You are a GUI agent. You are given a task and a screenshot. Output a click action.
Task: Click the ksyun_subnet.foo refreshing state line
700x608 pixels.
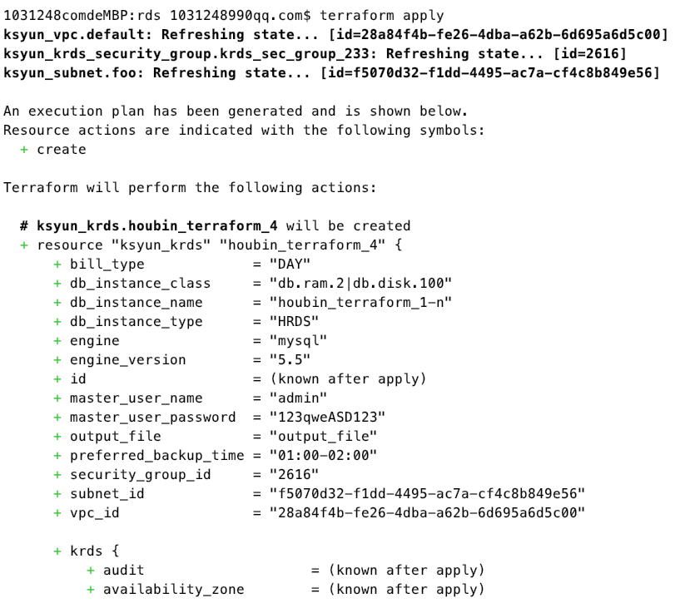click(330, 73)
